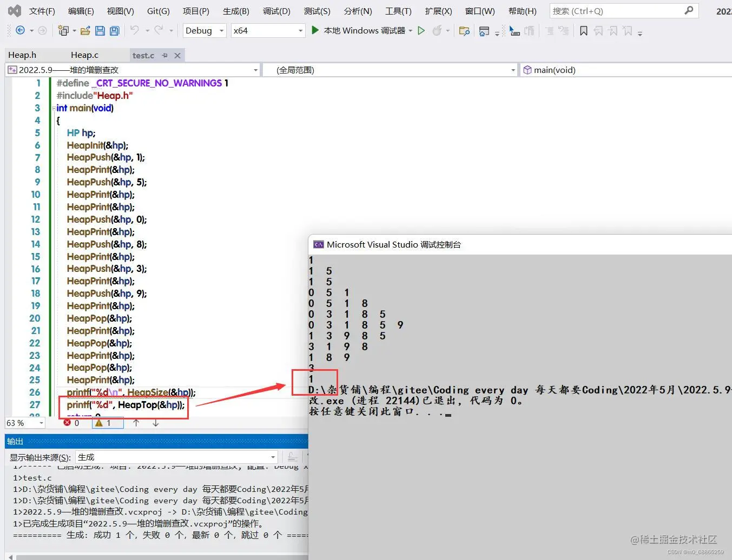This screenshot has width=732, height=560.
Task: Go to previous issue with the up arrow
Action: (x=136, y=423)
